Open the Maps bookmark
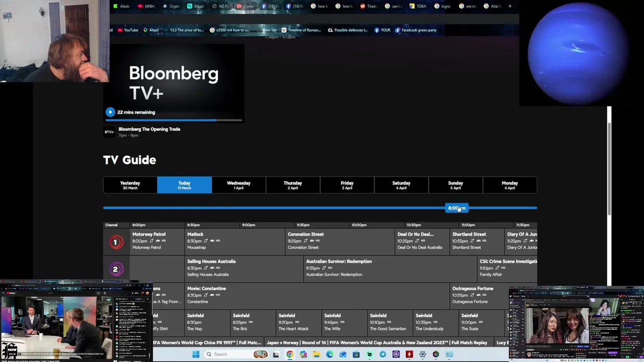Viewport: 644px width, 362px height. coord(151,30)
